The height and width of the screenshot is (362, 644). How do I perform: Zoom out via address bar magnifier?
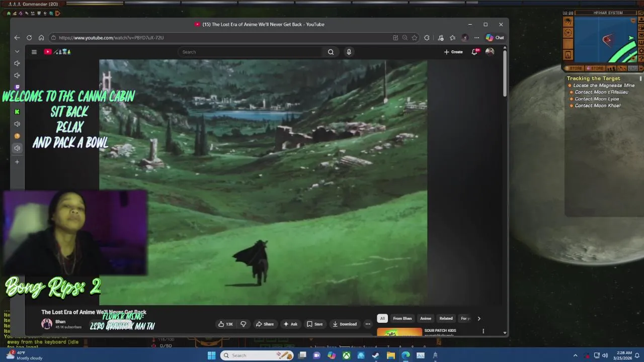405,38
